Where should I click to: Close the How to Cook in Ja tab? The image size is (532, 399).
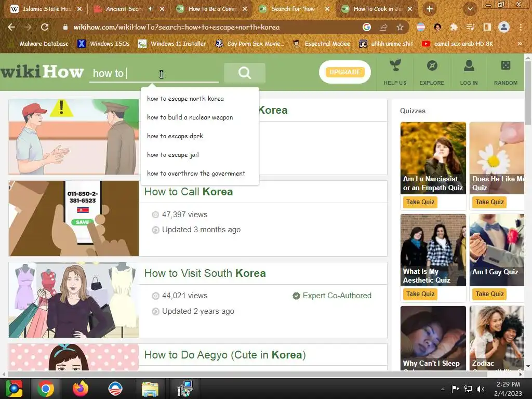[x=410, y=9]
